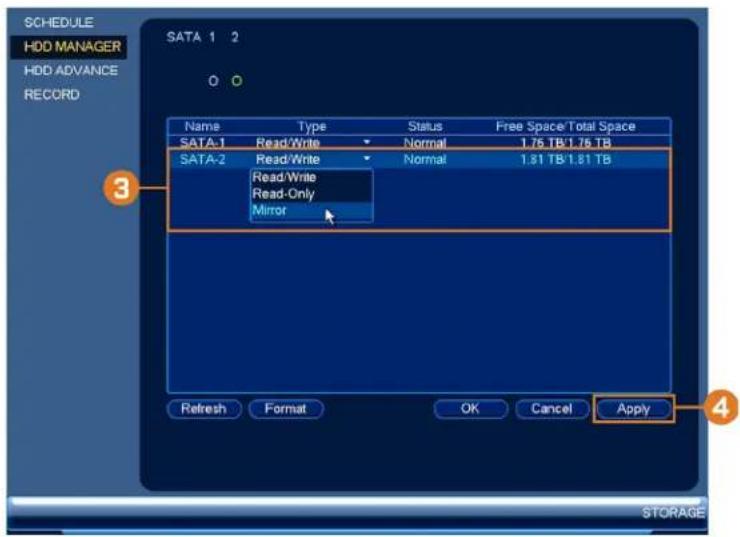Click the 1.81 TB/1.81 TB space cell
740x537 pixels.
(x=565, y=159)
